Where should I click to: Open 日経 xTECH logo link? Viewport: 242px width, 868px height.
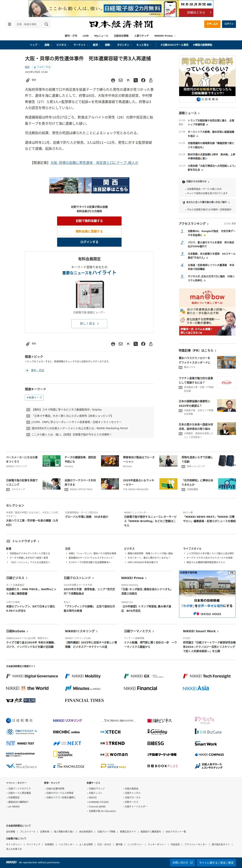pyautogui.click(x=110, y=732)
